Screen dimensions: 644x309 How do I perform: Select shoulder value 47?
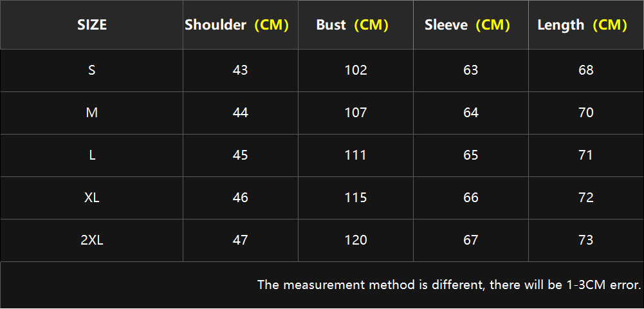coord(241,240)
